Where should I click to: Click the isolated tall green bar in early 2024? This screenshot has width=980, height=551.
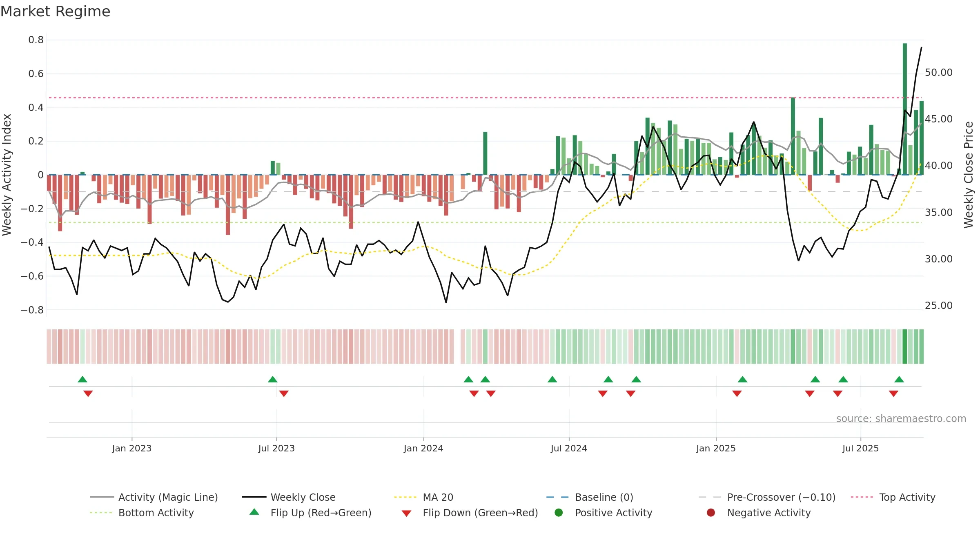[485, 153]
